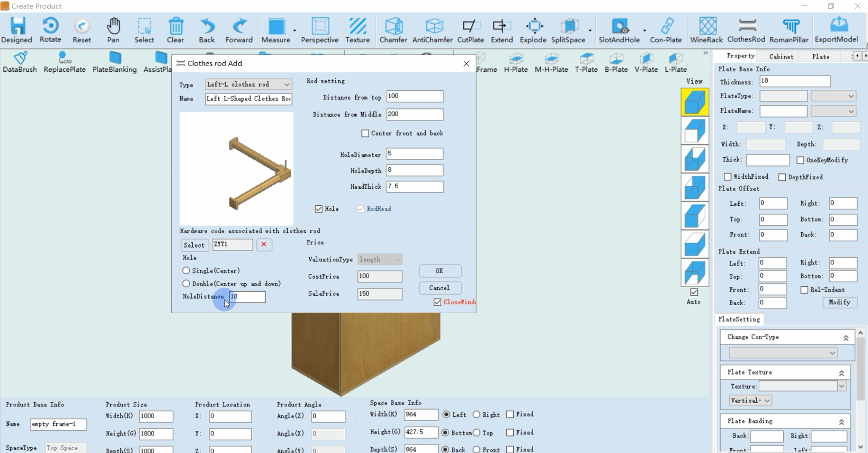868x453 pixels.
Task: Add an H-Plate
Action: (x=516, y=62)
